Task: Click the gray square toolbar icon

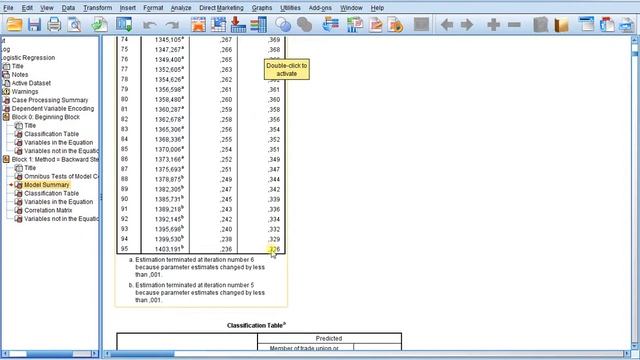Action: pyautogui.click(x=421, y=24)
